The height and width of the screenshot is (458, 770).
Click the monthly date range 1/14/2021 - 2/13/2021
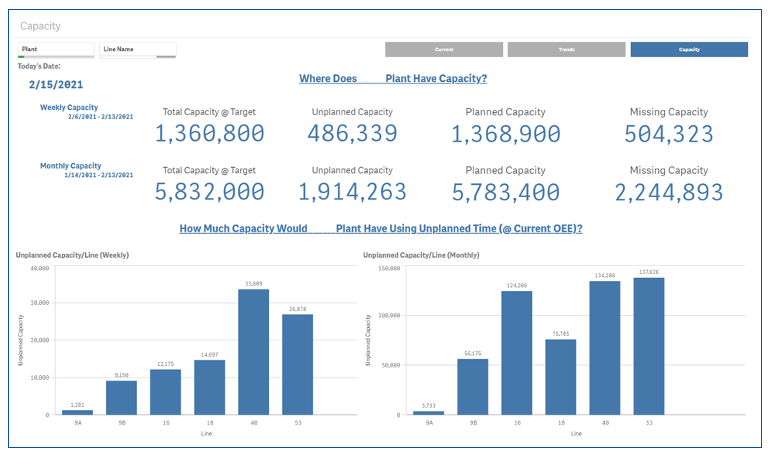tap(99, 175)
